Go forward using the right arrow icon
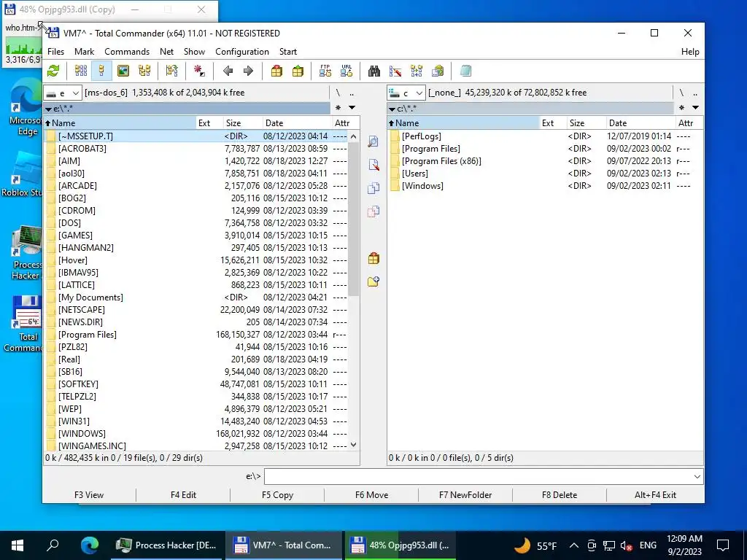 click(x=248, y=71)
